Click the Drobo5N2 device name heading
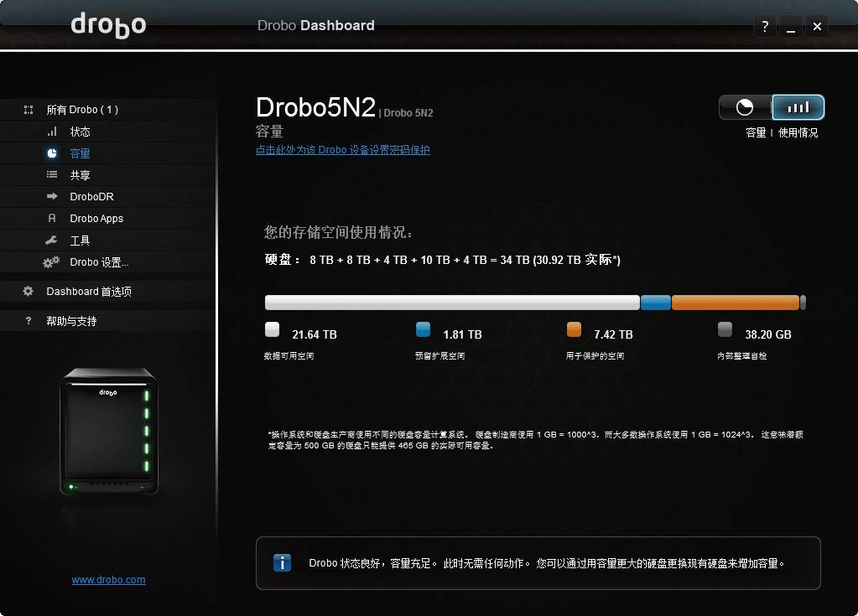The image size is (858, 616). coord(315,107)
